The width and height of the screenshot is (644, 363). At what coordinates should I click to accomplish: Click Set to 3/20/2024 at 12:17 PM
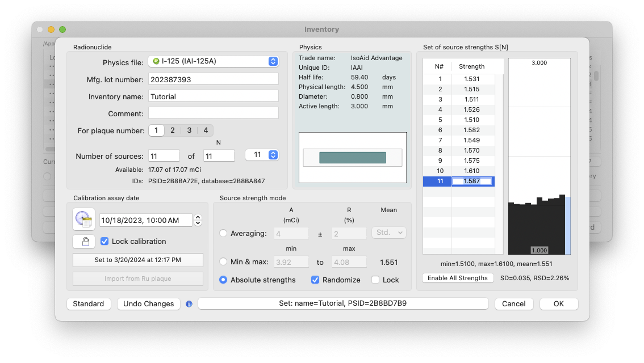138,260
